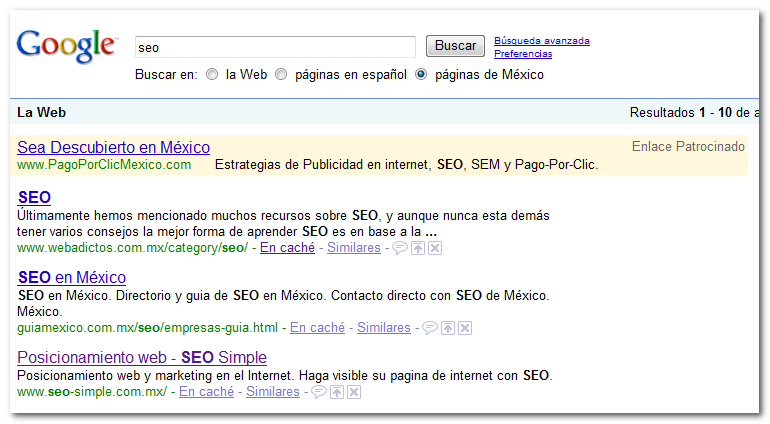Focus the search box containing 'seo'

pyautogui.click(x=275, y=47)
